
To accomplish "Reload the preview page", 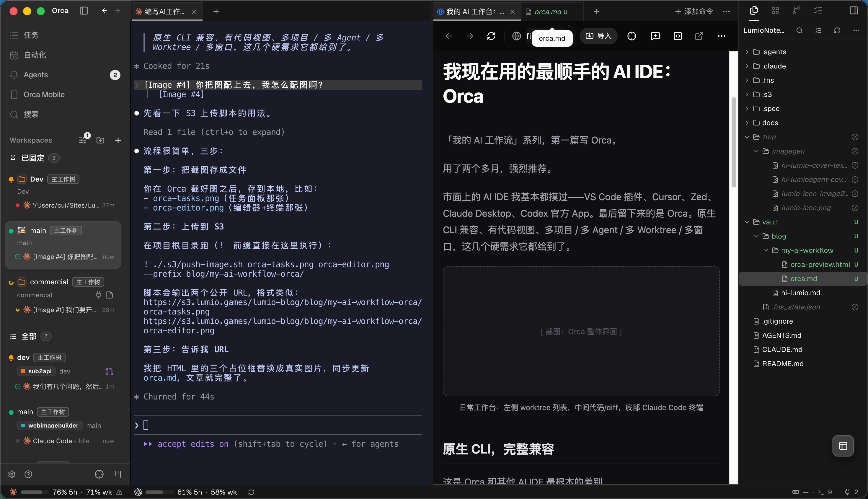I will [491, 36].
